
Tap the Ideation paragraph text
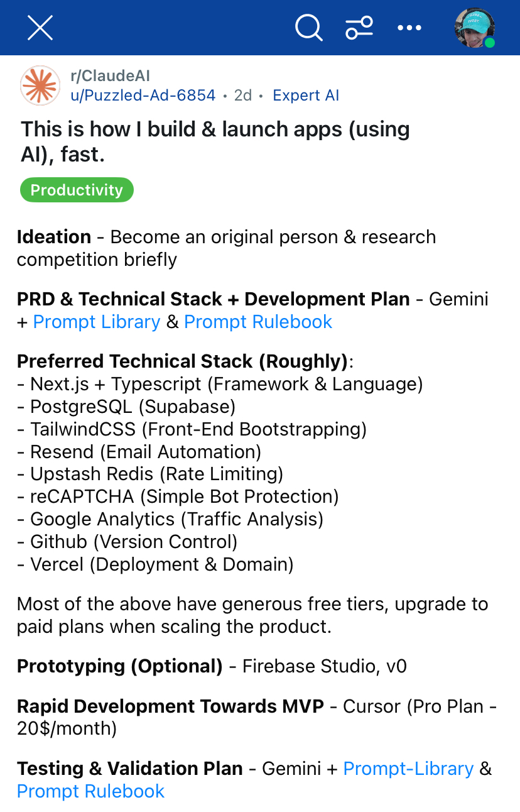[226, 248]
